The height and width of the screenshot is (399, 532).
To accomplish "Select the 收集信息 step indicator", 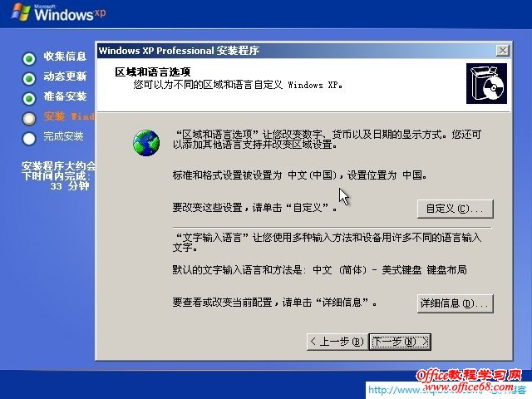I will tap(29, 59).
